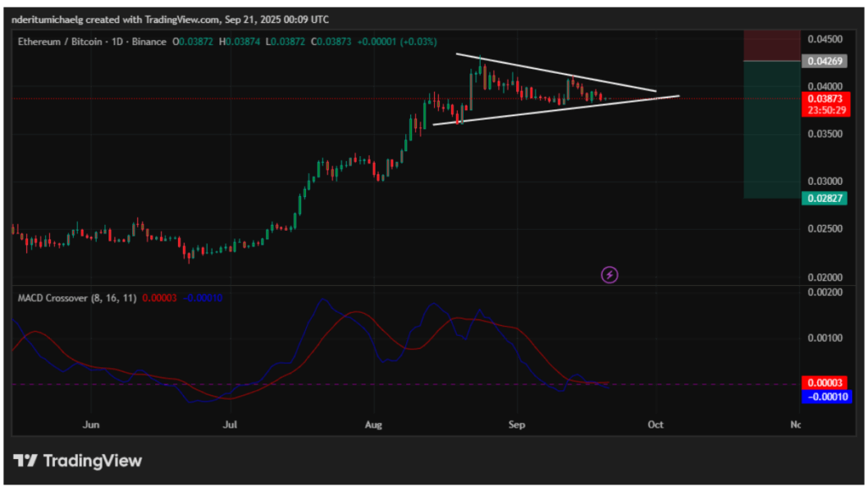This screenshot has width=868, height=487.
Task: Click the 0.04269 grey price label
Action: tap(824, 61)
